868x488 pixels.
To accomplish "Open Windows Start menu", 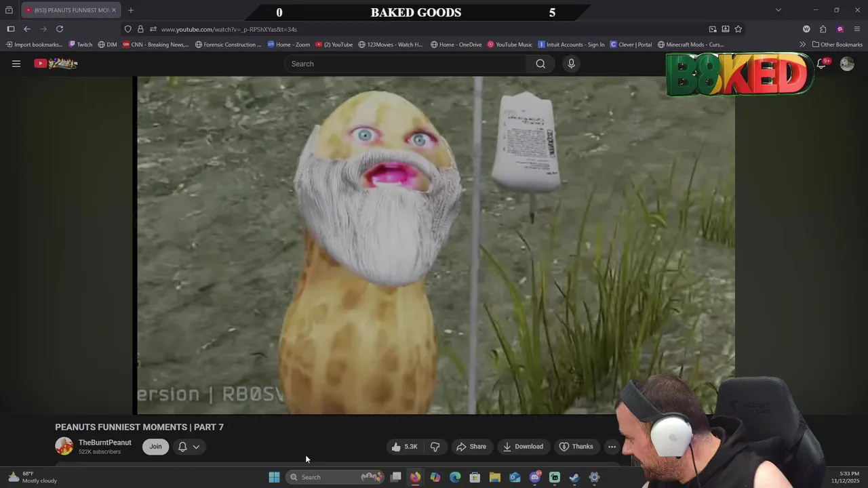I will tap(274, 477).
